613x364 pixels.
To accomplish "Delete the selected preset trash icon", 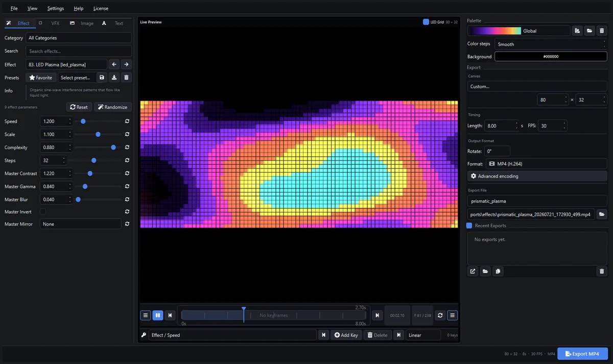I will tap(127, 78).
